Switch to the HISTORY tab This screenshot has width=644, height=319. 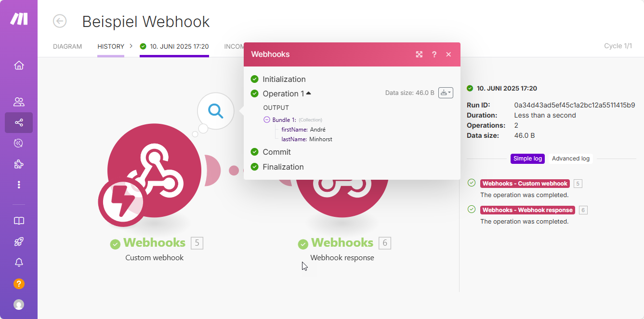[x=111, y=47]
